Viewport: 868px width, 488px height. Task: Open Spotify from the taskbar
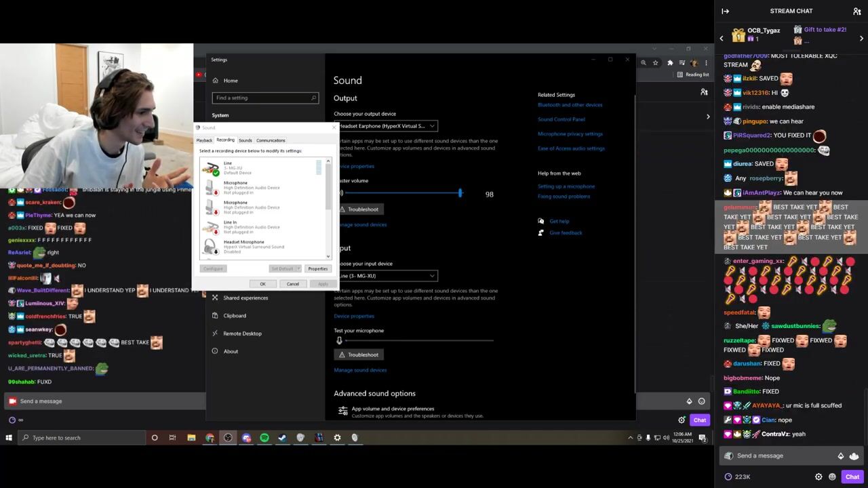(x=264, y=438)
